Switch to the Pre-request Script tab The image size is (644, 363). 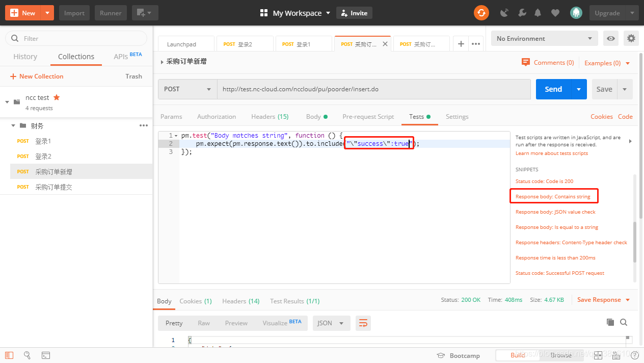point(368,117)
